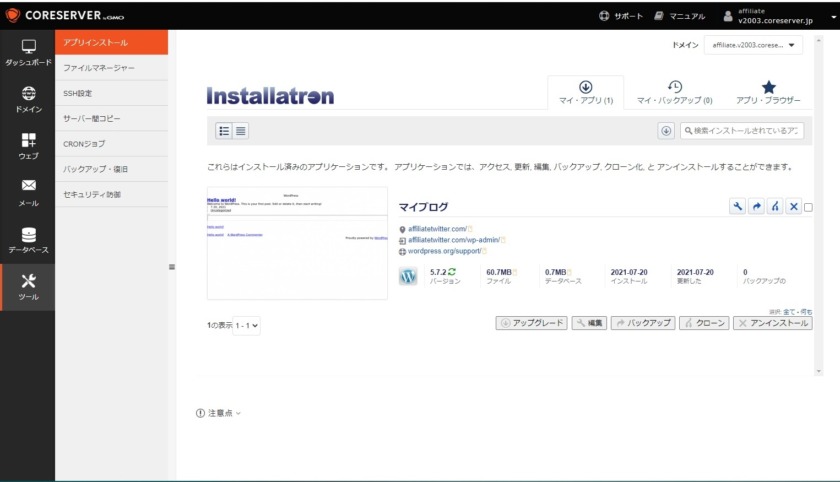The height and width of the screenshot is (482, 840).
Task: Open affiliatetwitter.com/ site link
Action: [437, 229]
